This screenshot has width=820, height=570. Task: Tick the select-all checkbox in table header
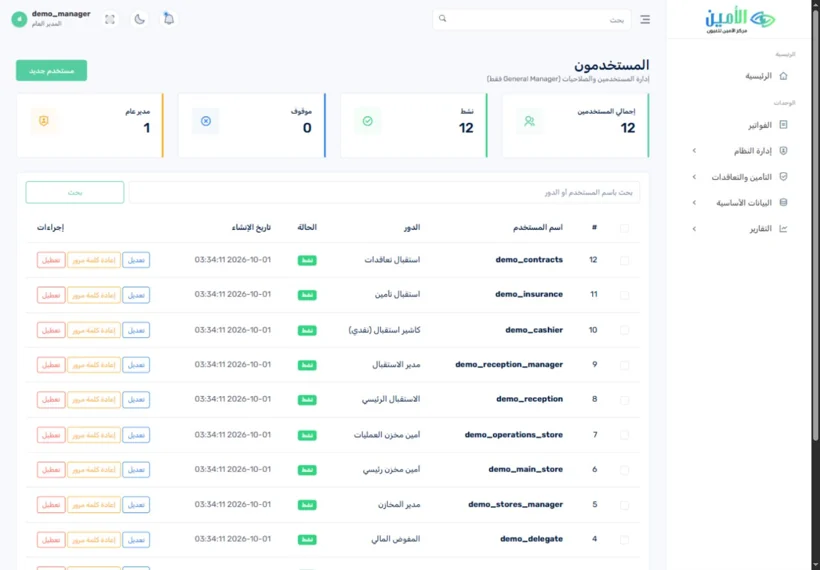pos(624,228)
